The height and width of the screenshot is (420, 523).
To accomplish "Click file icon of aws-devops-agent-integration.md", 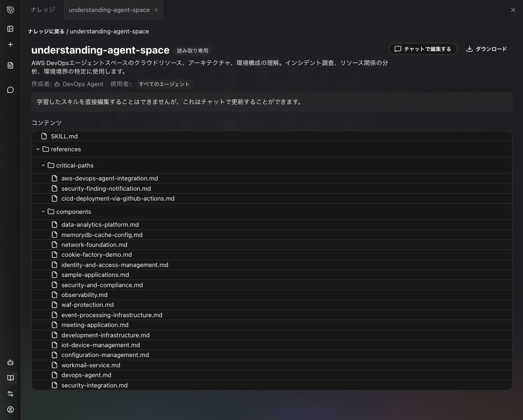I will 54,178.
